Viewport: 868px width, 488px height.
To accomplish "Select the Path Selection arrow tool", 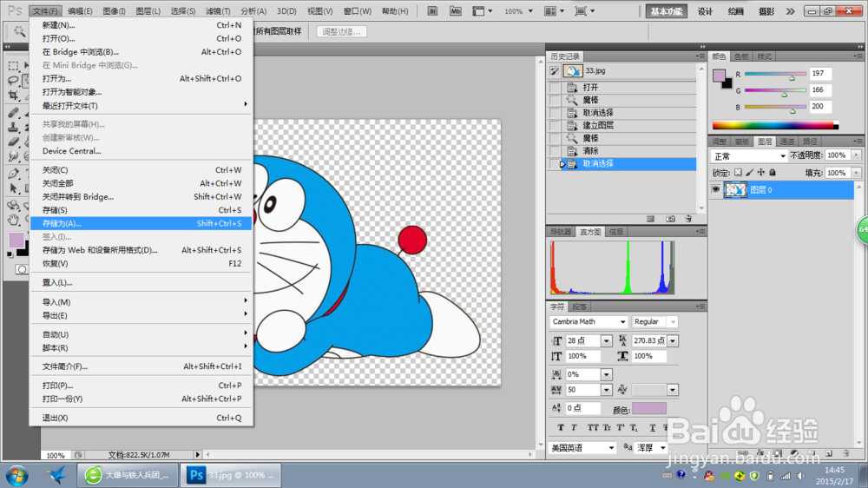I will [13, 189].
